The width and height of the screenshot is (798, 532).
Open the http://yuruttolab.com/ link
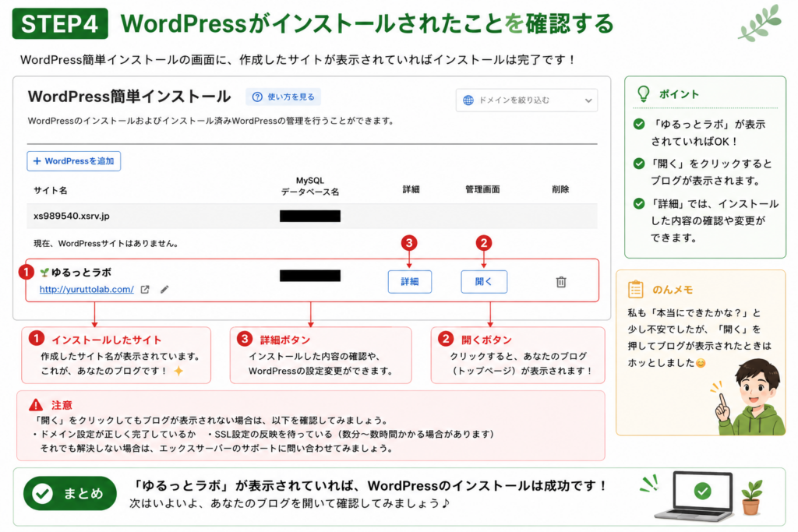pyautogui.click(x=87, y=290)
